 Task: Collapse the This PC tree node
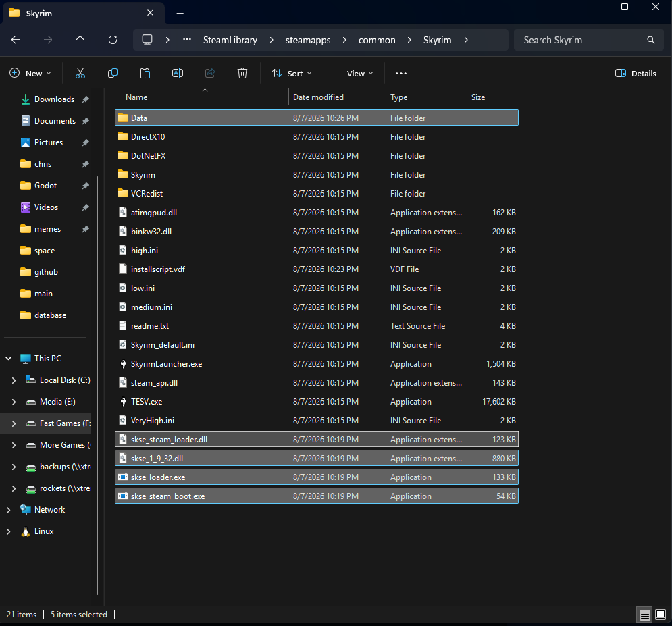[9, 358]
